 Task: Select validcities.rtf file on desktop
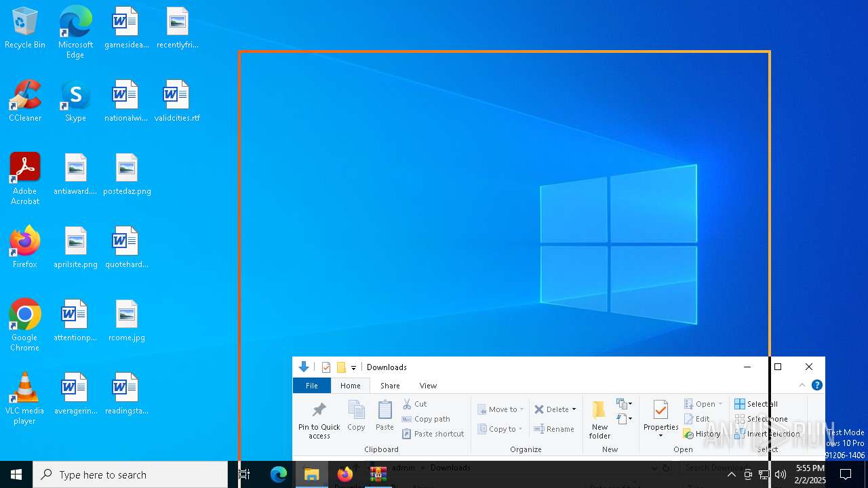click(x=177, y=101)
